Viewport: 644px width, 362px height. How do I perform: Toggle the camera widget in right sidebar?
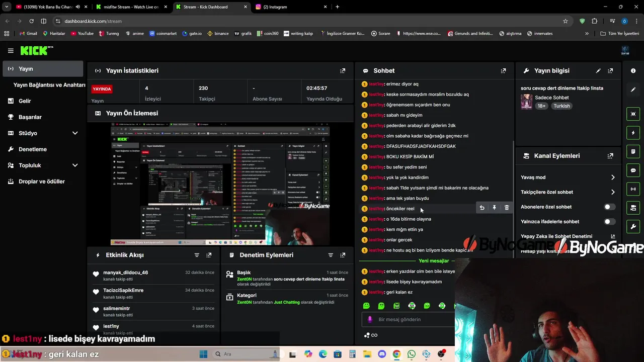[x=633, y=208]
